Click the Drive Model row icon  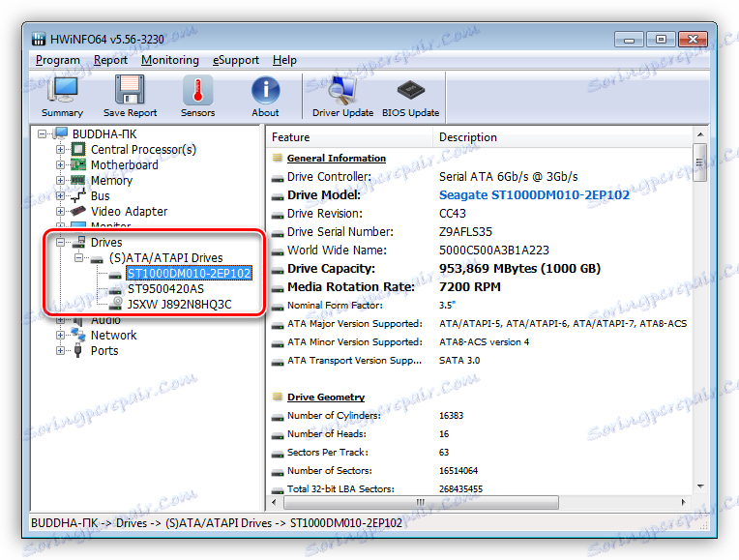click(278, 197)
